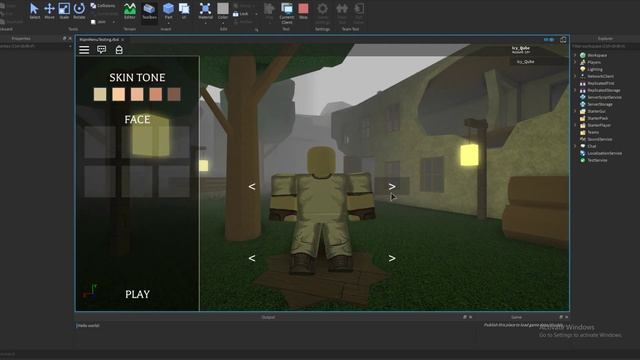Activate the Move tool
Screen dimensions: 640x360
[49, 10]
